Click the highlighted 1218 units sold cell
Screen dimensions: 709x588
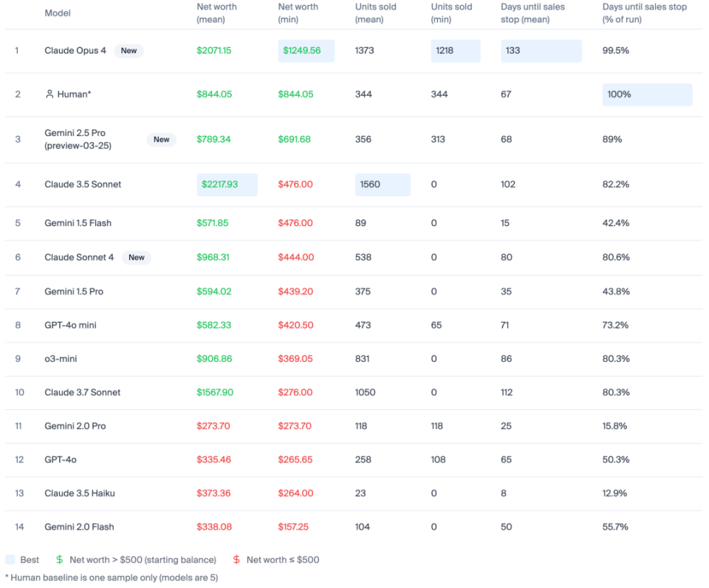tap(456, 51)
